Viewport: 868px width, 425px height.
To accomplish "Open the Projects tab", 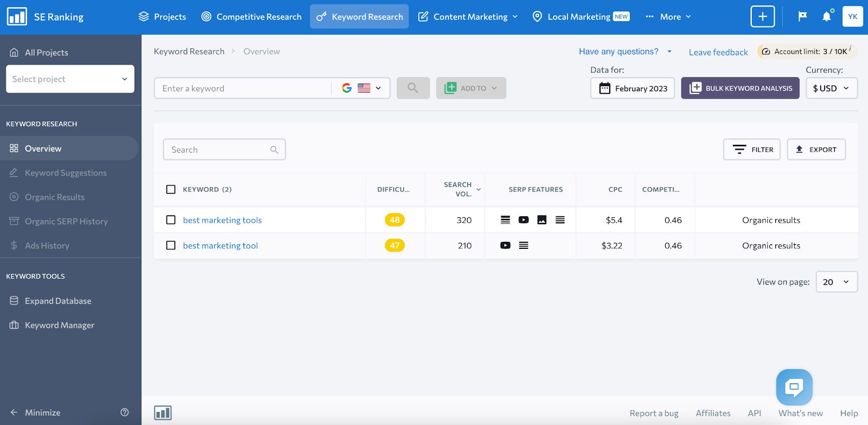I will (x=162, y=16).
